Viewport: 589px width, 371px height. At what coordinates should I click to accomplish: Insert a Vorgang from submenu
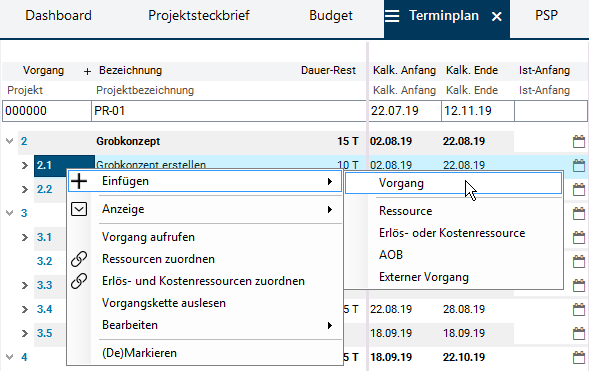click(x=453, y=183)
